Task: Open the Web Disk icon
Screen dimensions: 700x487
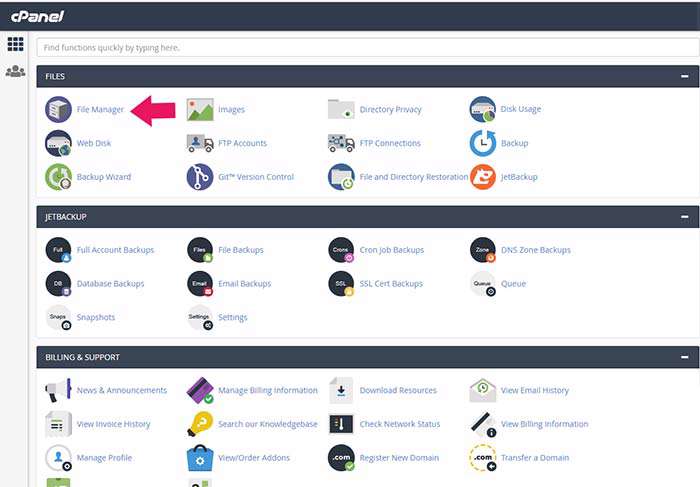Action: (58, 143)
